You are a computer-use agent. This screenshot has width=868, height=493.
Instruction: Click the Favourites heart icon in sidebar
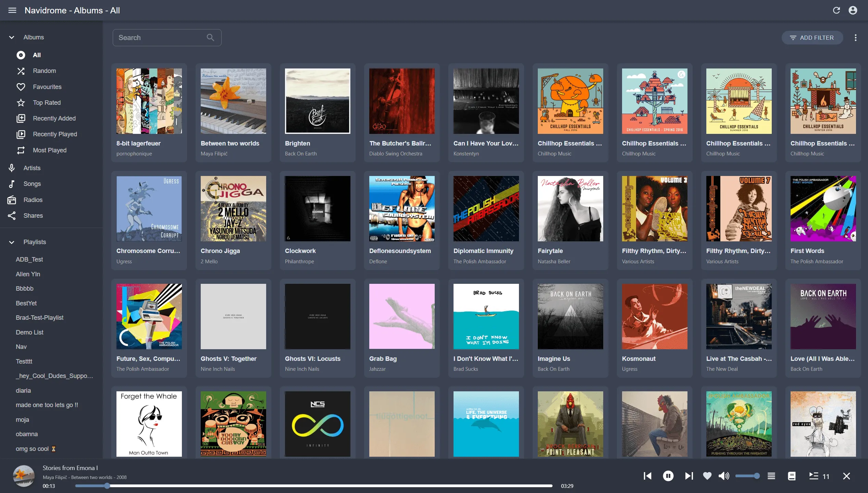21,87
